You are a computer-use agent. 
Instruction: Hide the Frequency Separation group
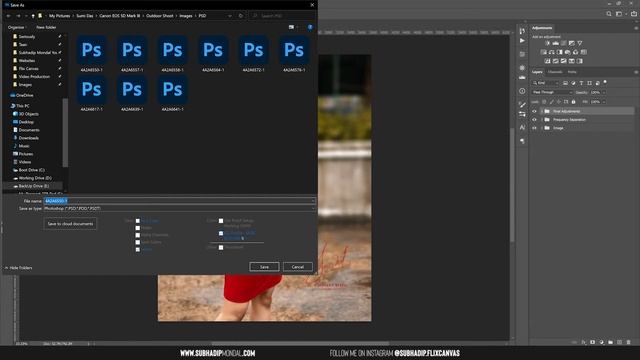coord(534,120)
